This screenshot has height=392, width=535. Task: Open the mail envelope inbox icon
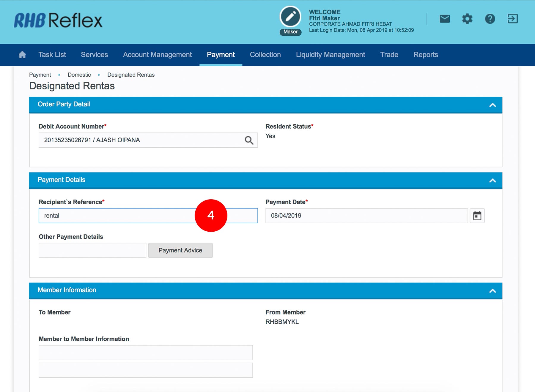(x=444, y=19)
